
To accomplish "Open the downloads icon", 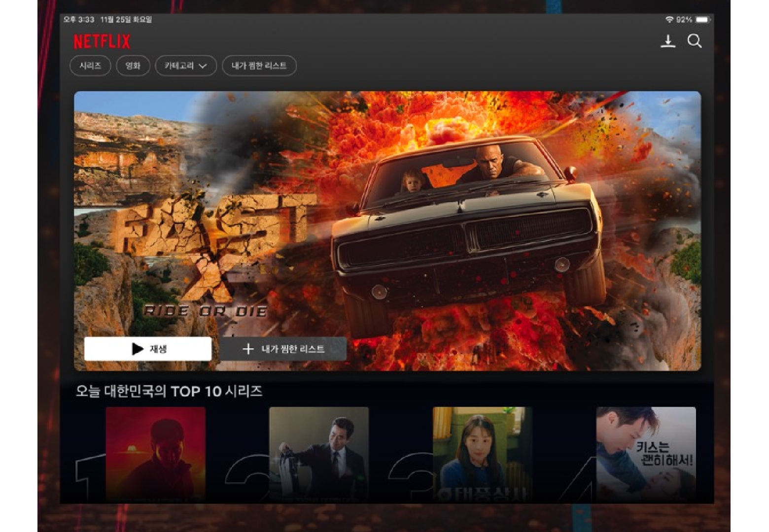I will coord(668,41).
